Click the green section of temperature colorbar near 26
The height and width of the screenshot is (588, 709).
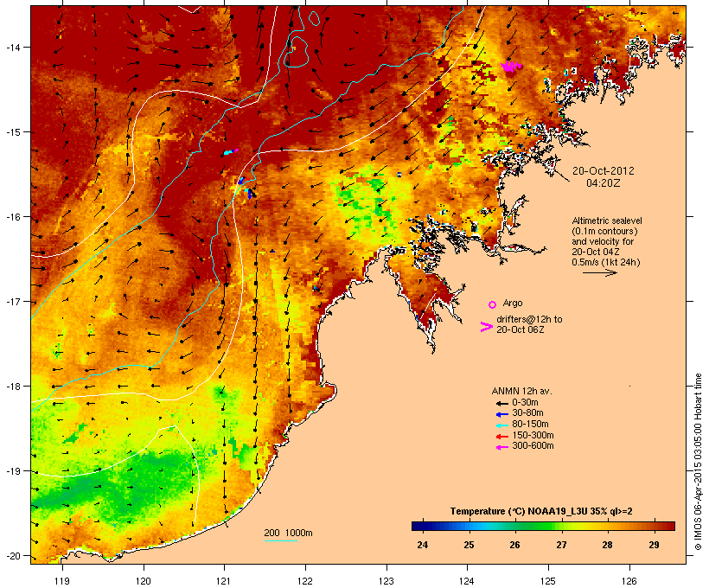pos(515,526)
